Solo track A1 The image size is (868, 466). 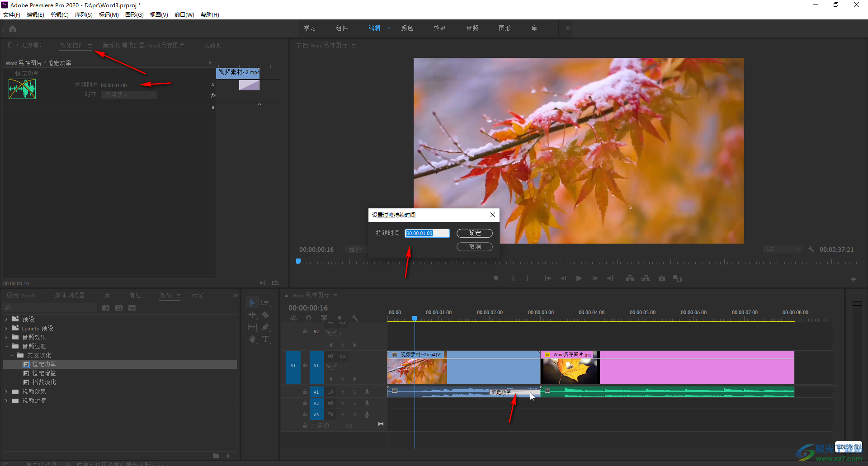(355, 392)
